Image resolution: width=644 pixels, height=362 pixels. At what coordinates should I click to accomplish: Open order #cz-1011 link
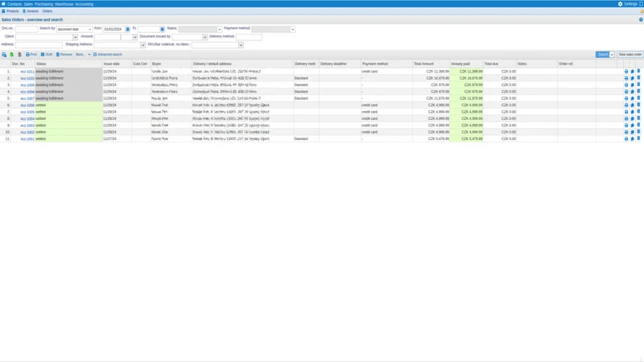(27, 72)
